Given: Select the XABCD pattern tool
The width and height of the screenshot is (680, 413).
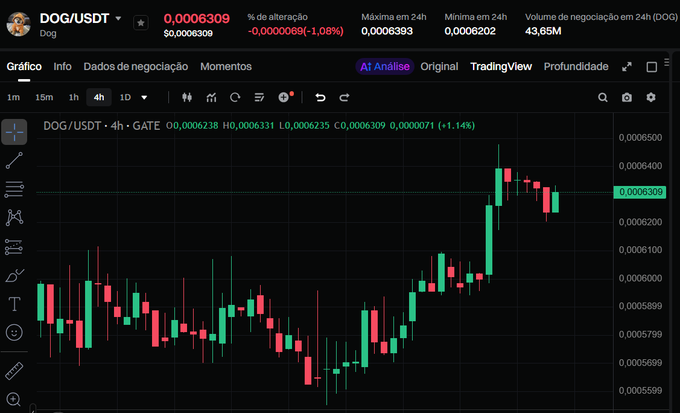Looking at the screenshot, I should [14, 218].
